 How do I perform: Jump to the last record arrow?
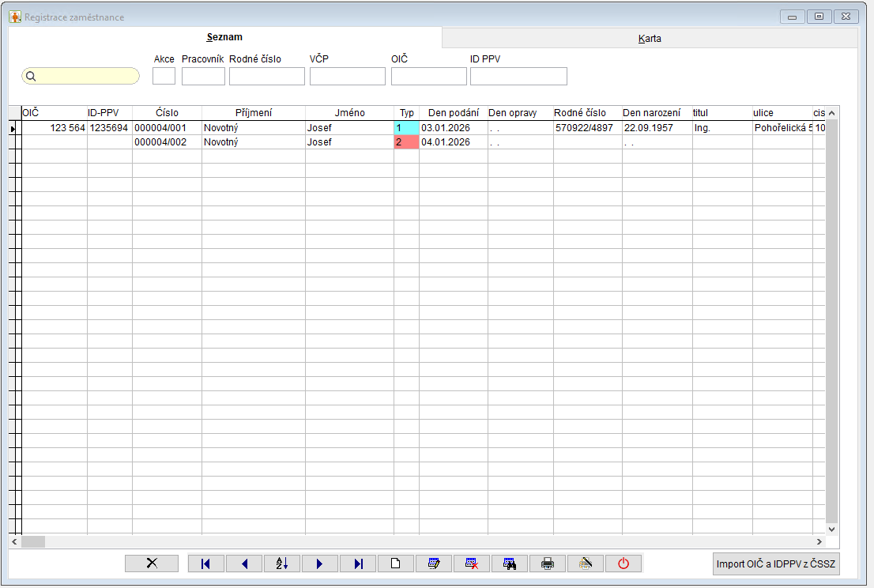[358, 563]
